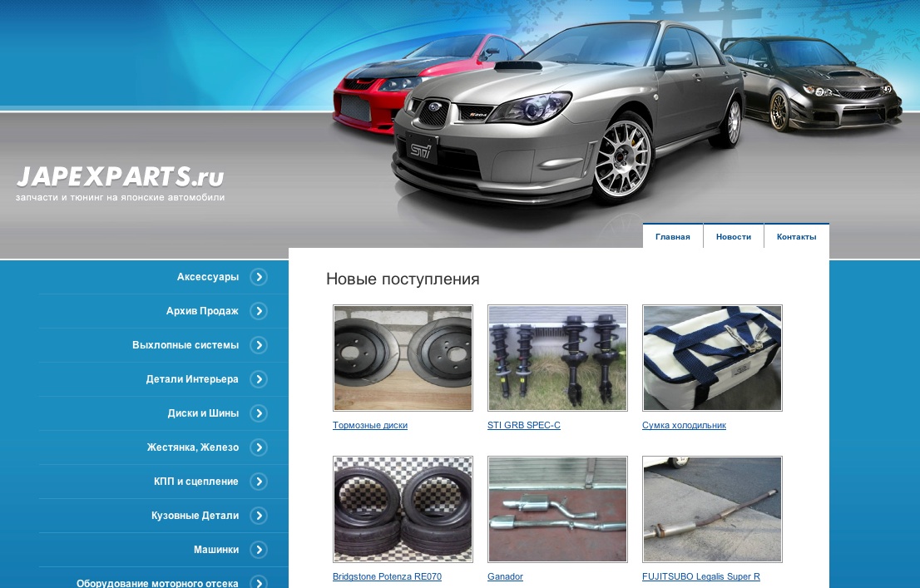The height and width of the screenshot is (588, 920).
Task: Switch to the Главная tab
Action: (x=672, y=236)
